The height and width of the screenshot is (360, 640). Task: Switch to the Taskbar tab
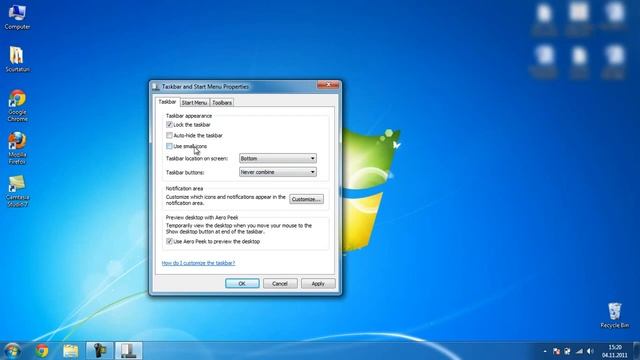point(167,102)
